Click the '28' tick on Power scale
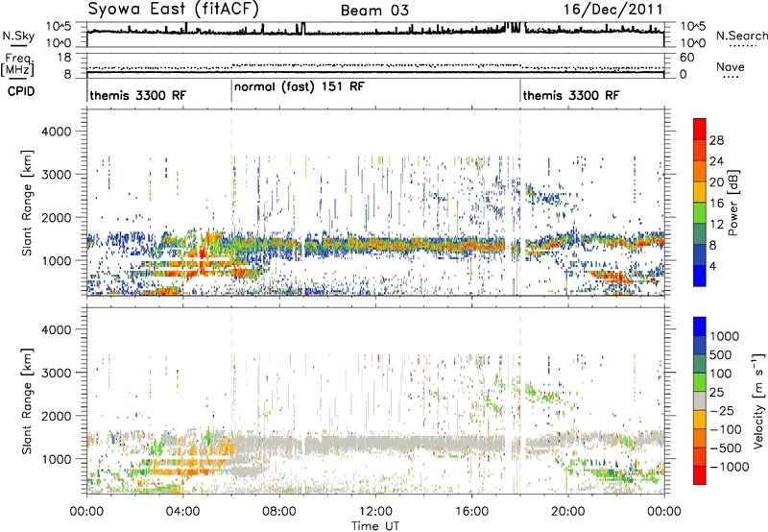 (716, 140)
